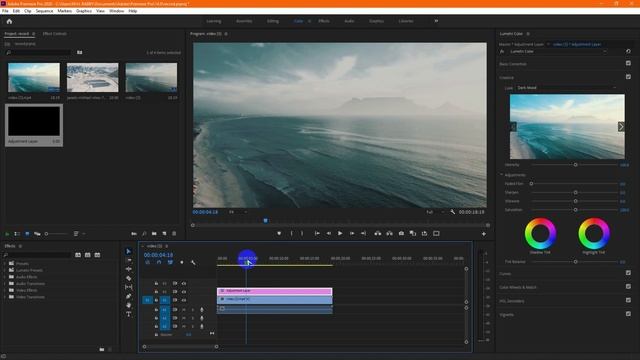Select the Selection arrow tool

pos(129,251)
